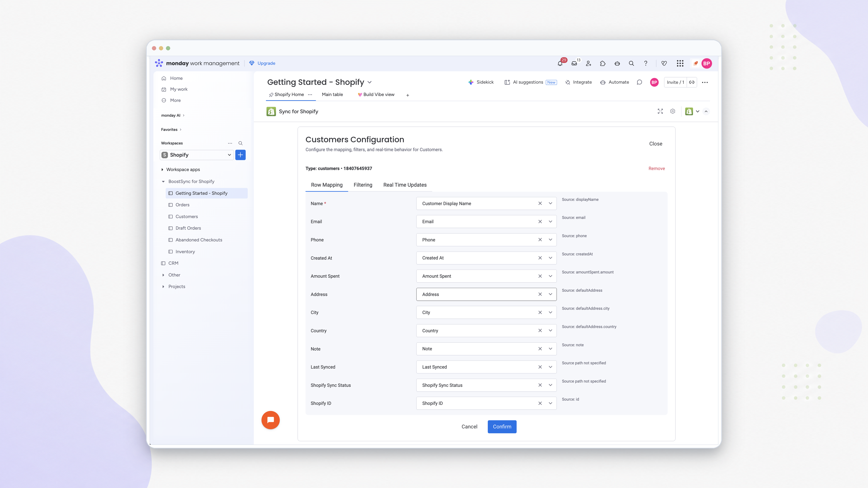Click the Shopify bag icon at panel right
The width and height of the screenshot is (868, 488).
pos(689,111)
